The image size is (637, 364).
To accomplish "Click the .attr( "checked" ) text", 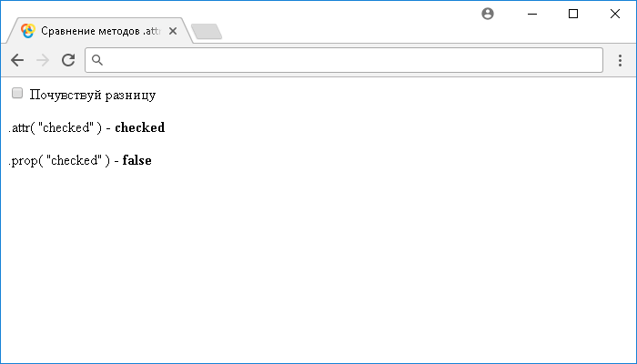I will [x=55, y=127].
